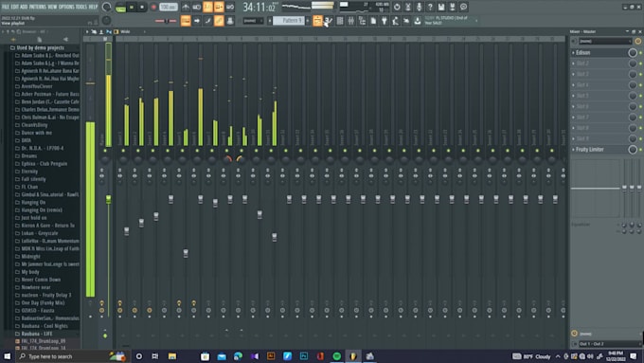Viewport: 644px width, 363px height.
Task: Click the save project disk icon
Action: click(x=441, y=7)
